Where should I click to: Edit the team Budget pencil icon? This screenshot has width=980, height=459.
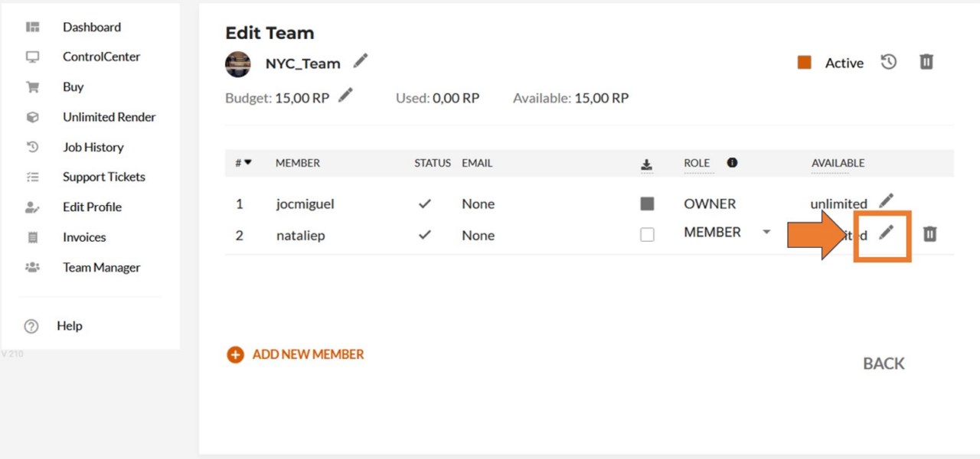345,95
